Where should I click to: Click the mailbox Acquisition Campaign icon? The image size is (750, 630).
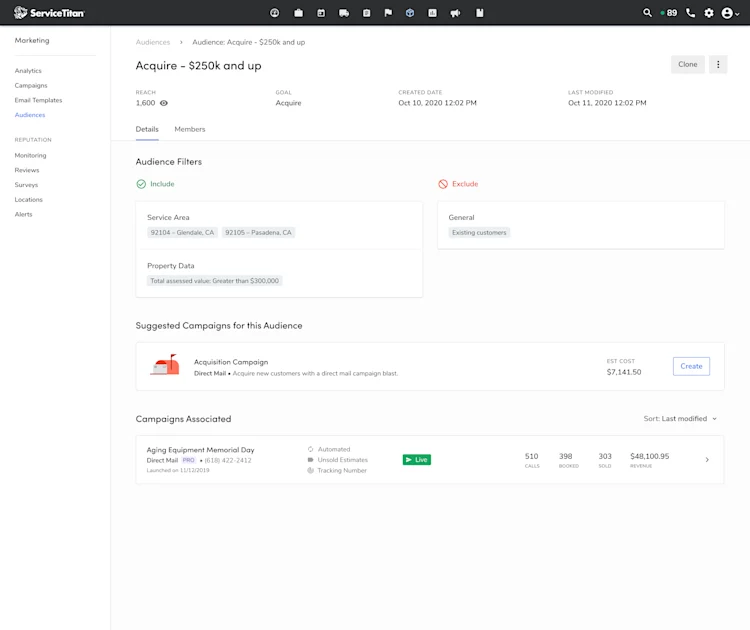(x=165, y=365)
